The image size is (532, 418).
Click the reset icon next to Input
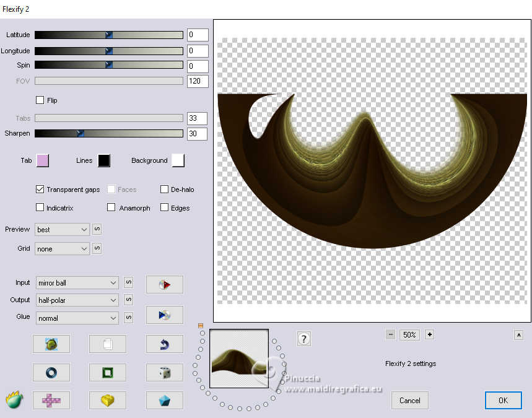tap(129, 282)
